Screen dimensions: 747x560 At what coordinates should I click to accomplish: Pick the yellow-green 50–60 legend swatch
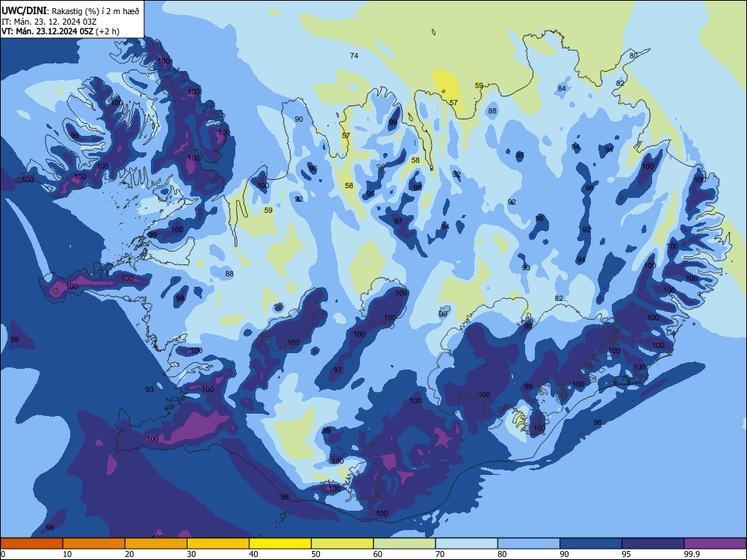tap(342, 544)
